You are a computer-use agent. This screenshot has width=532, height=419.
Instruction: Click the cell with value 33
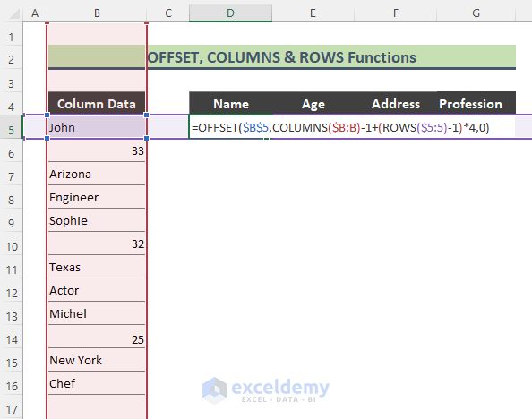click(97, 150)
